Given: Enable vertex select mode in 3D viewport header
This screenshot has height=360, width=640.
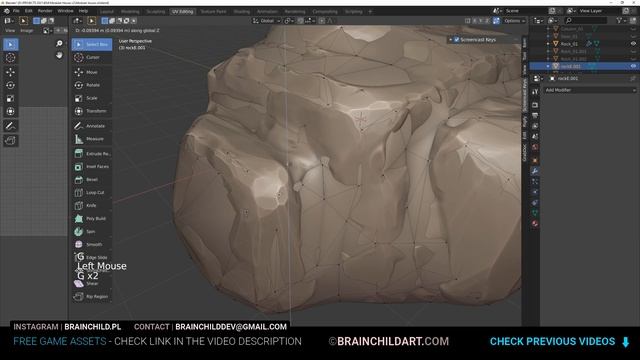Looking at the screenshot, I should tap(105, 21).
